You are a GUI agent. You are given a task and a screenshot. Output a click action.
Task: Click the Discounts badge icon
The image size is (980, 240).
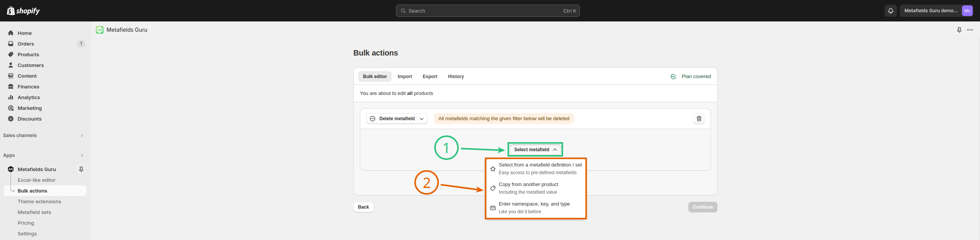[x=11, y=119]
